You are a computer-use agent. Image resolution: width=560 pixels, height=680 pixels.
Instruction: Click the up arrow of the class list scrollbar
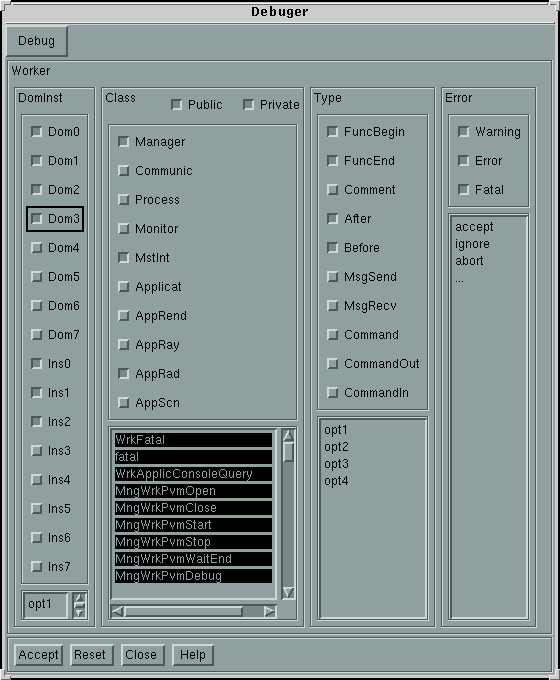click(288, 435)
